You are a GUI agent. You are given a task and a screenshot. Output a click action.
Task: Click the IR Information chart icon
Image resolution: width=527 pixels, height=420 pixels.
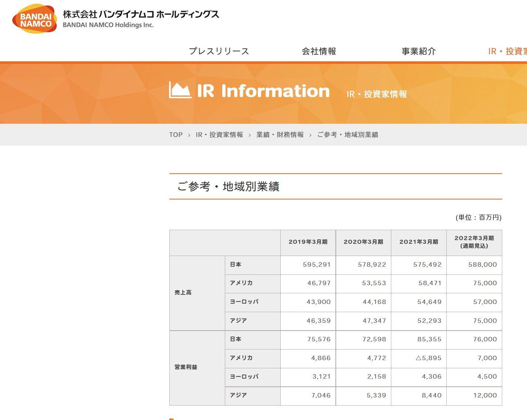(x=180, y=90)
